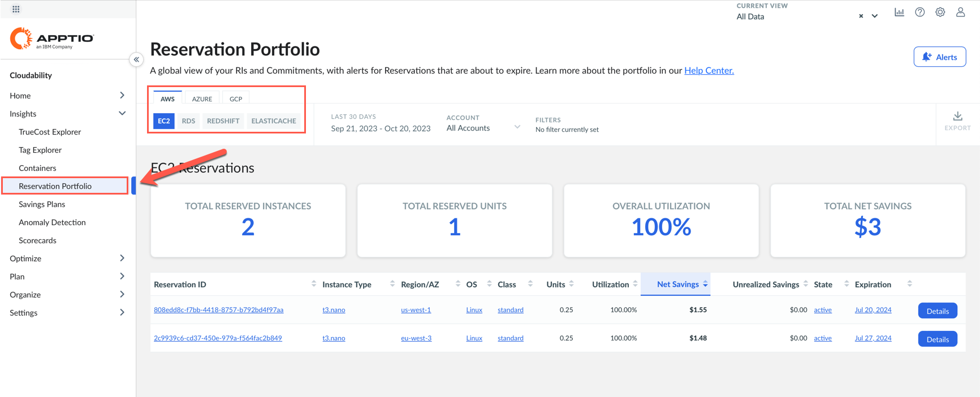
Task: Open the apps grid icon
Action: click(x=16, y=9)
